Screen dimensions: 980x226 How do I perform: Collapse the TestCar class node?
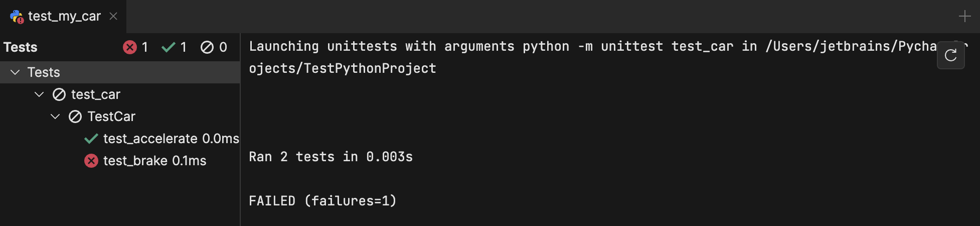pos(55,117)
